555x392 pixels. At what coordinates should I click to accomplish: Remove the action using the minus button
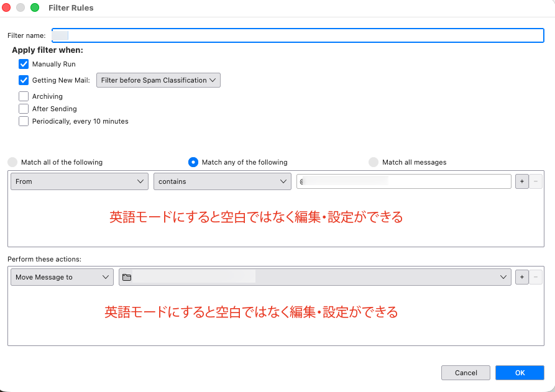535,277
